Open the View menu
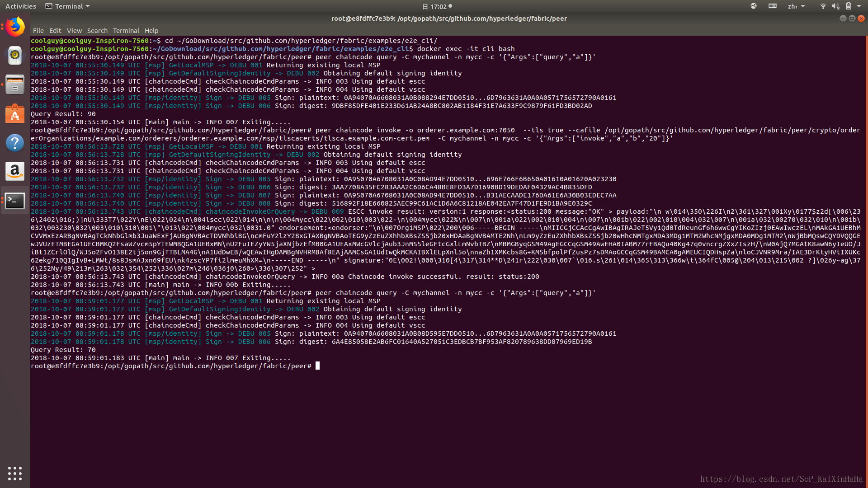This screenshot has height=488, width=868. tap(74, 31)
